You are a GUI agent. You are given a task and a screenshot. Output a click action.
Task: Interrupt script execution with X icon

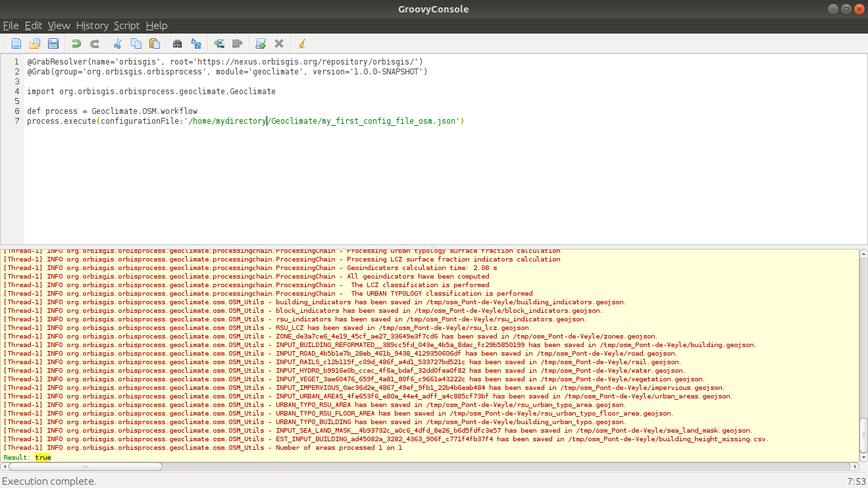click(279, 43)
